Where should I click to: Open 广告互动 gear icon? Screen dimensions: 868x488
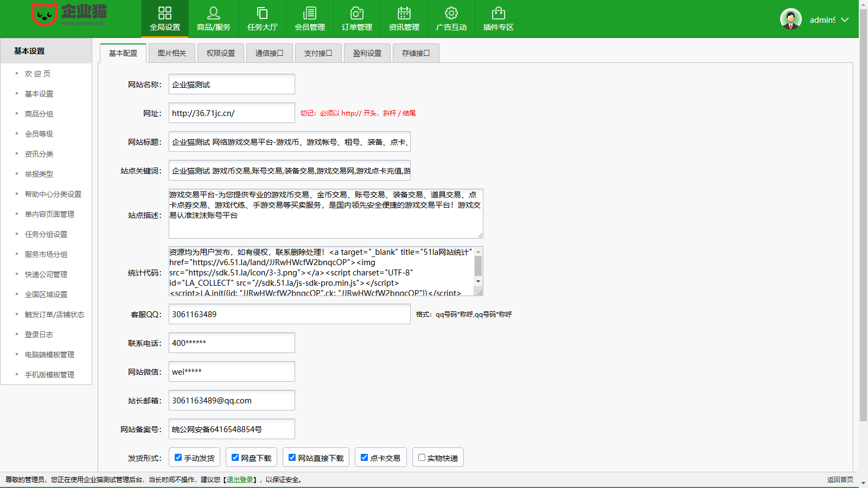tap(451, 13)
